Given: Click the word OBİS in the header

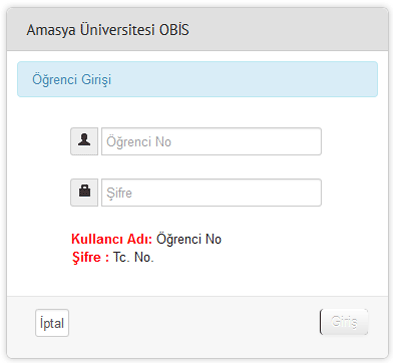Looking at the screenshot, I should 174,30.
